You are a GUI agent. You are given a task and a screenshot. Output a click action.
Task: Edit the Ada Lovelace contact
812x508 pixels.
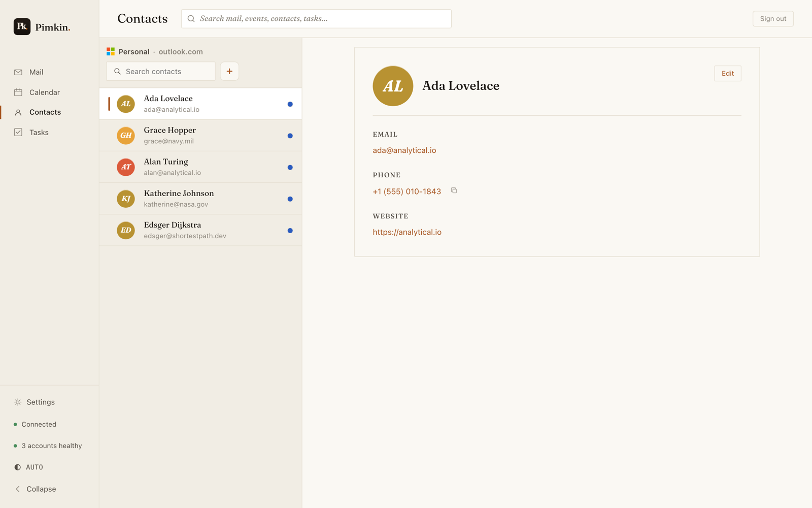coord(727,73)
